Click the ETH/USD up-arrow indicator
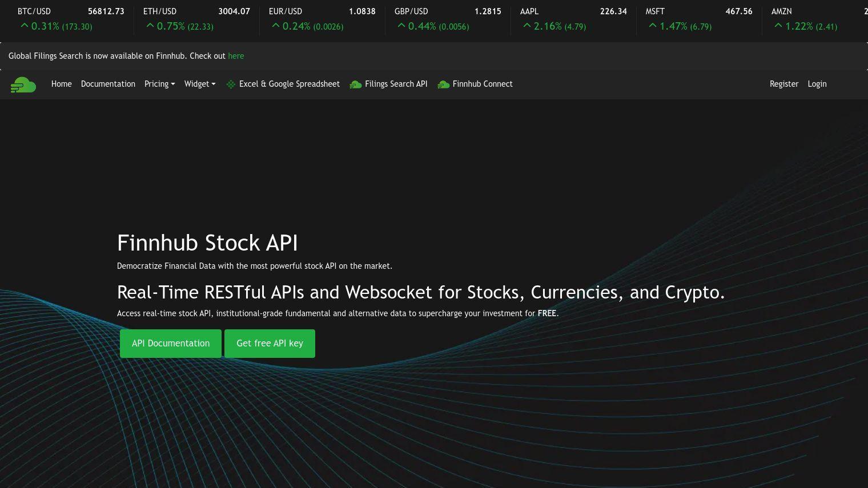The width and height of the screenshot is (868, 488). tap(150, 26)
